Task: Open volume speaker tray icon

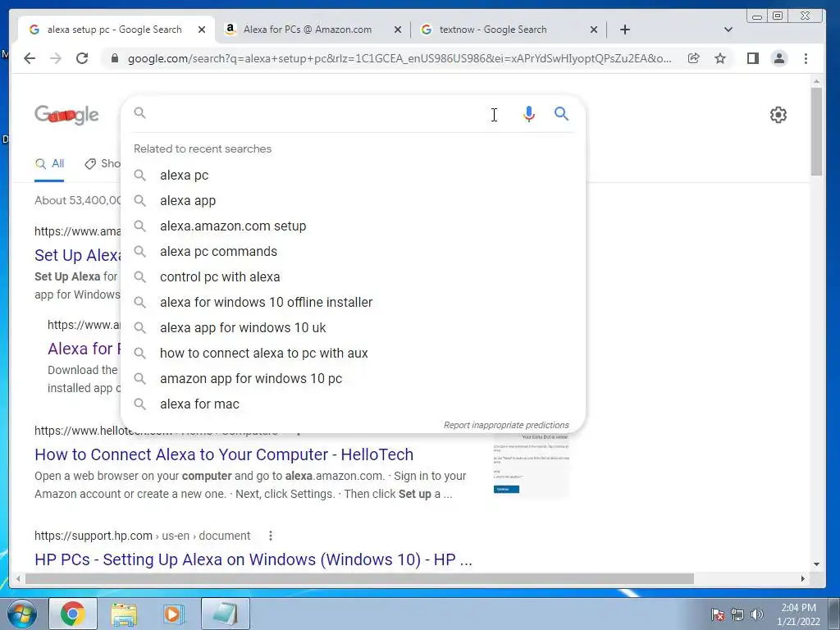Action: [x=757, y=614]
